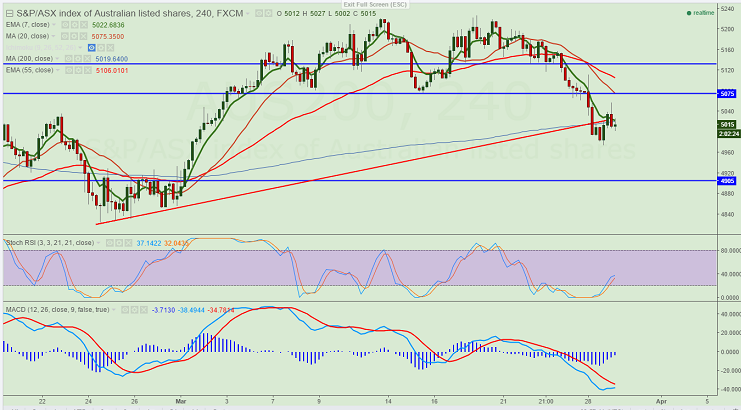Select the S&P/ASX chart title text

[129, 14]
